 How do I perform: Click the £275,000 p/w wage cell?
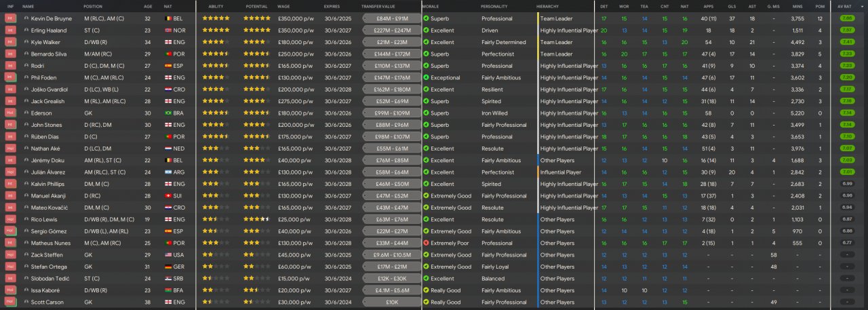click(296, 101)
